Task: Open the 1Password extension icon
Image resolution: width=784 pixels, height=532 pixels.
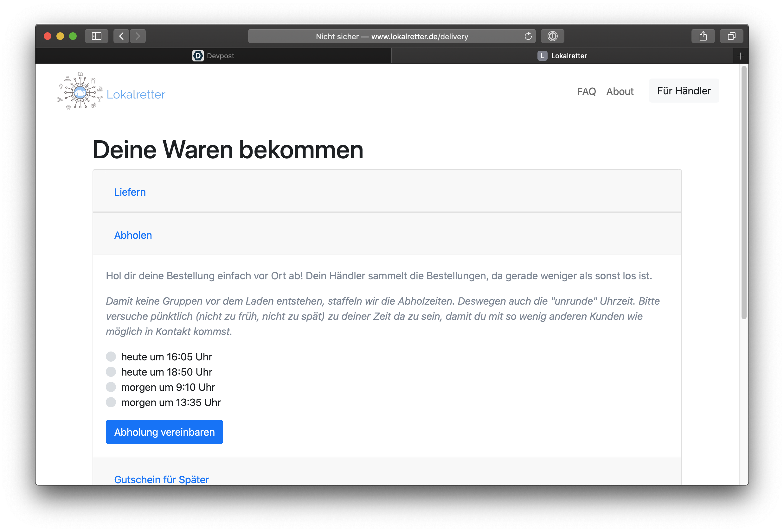Action: click(552, 36)
